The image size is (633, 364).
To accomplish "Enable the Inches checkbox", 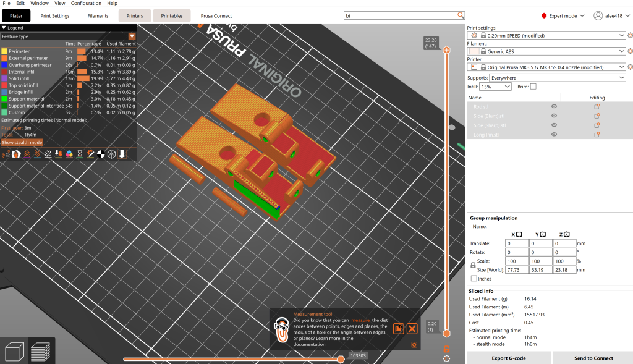I will (474, 279).
